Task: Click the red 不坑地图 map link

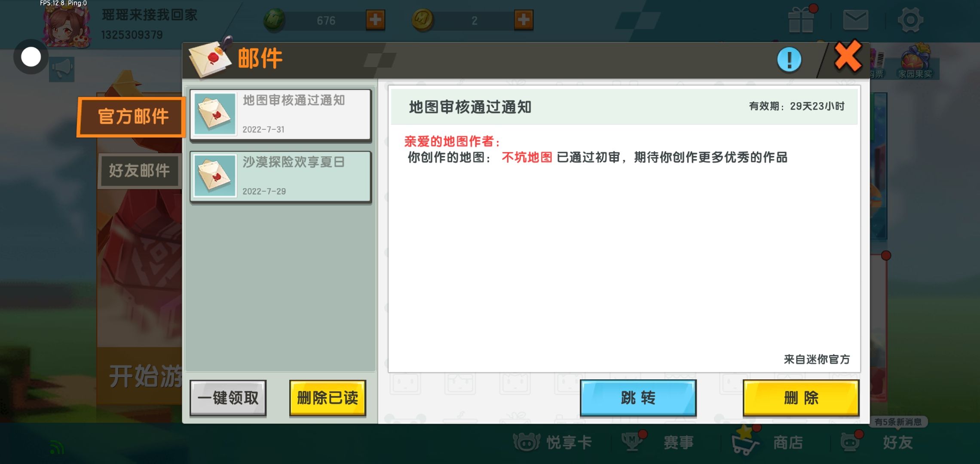Action: click(527, 158)
